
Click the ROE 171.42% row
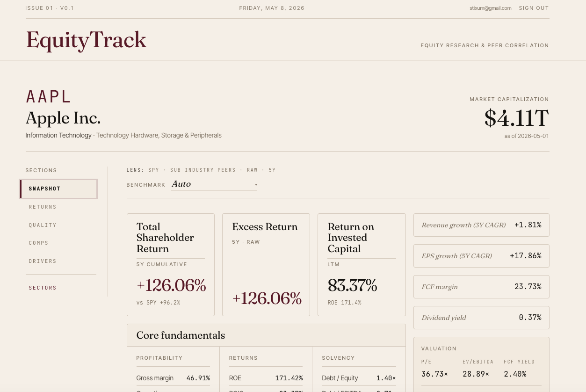point(266,378)
